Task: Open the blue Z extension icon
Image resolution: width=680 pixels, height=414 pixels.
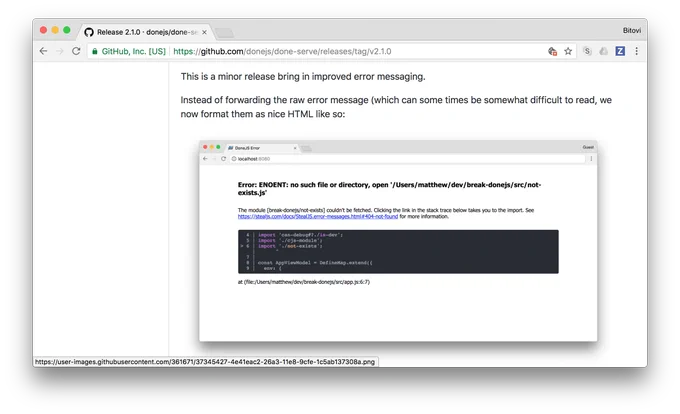Action: point(620,51)
